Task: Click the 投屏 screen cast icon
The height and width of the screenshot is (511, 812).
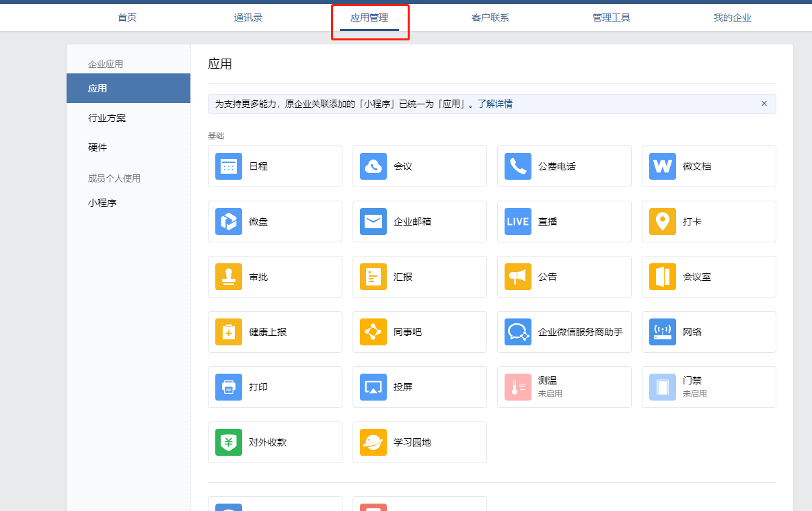Action: 373,387
